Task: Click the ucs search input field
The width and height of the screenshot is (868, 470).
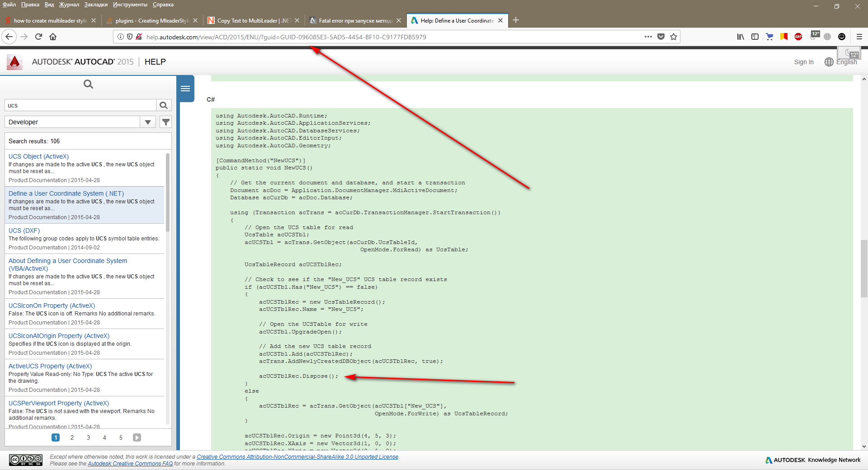Action: point(80,105)
